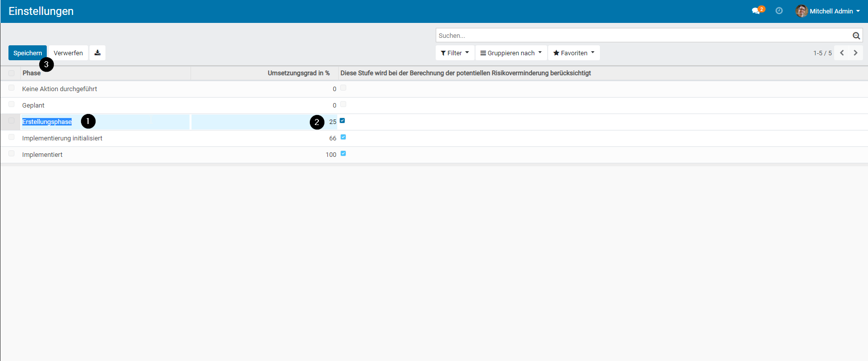The image size is (868, 361).
Task: Sort by Umsetzungsgrad in % column header
Action: click(298, 73)
